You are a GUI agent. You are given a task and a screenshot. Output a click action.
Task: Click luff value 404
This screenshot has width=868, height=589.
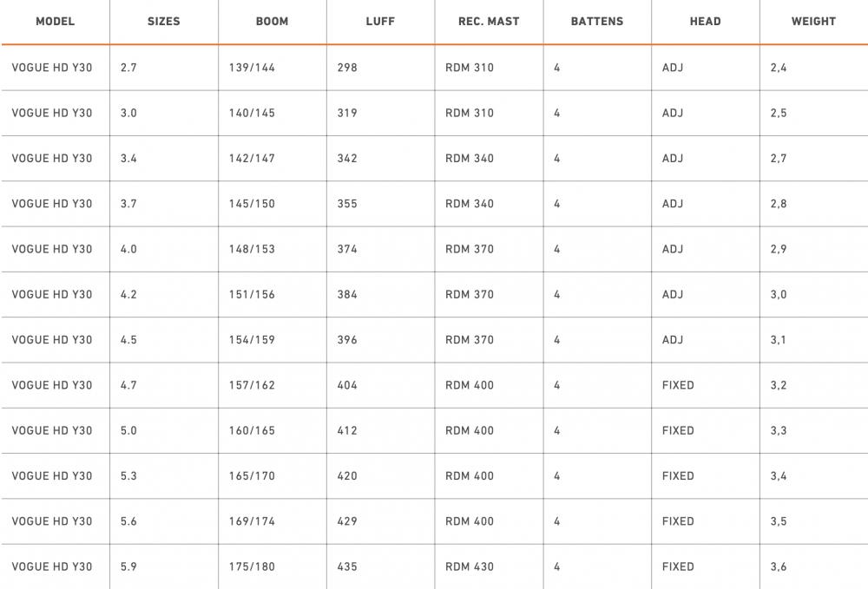[x=347, y=385]
